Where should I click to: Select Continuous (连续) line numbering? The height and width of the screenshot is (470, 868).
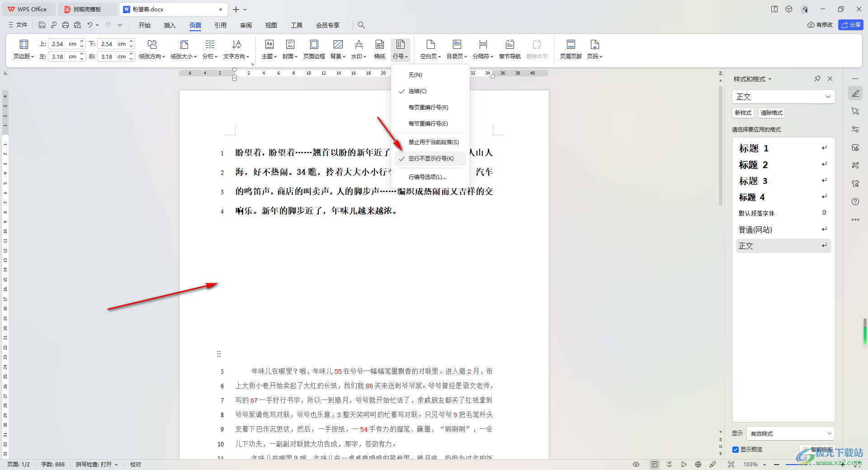point(430,91)
